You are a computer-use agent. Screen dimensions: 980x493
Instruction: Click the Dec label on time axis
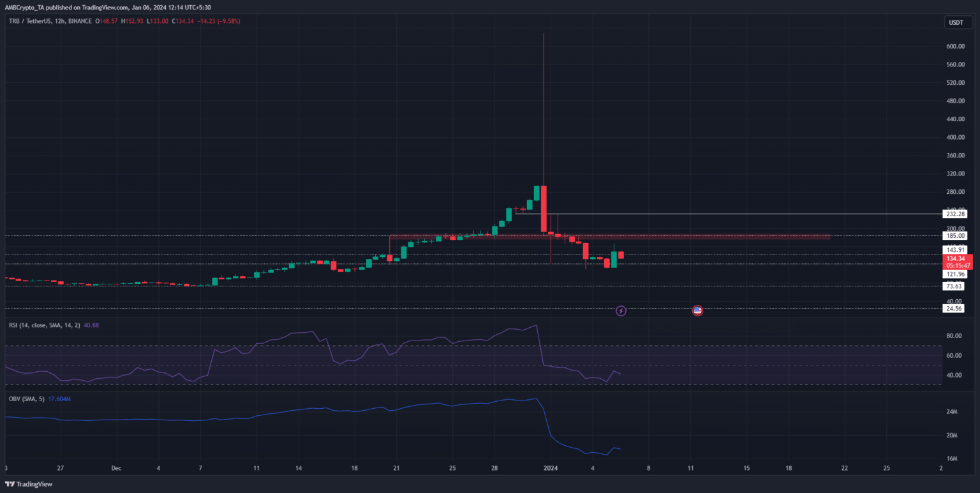[x=117, y=467]
